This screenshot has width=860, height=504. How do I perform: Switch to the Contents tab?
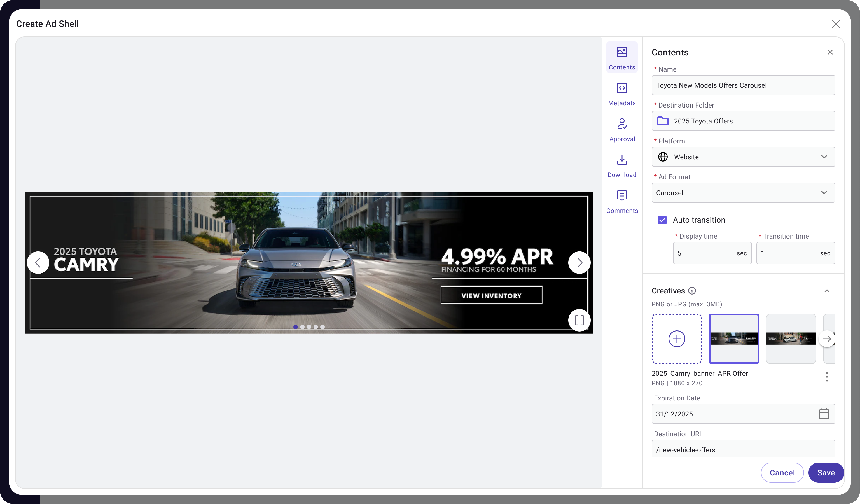click(x=622, y=57)
